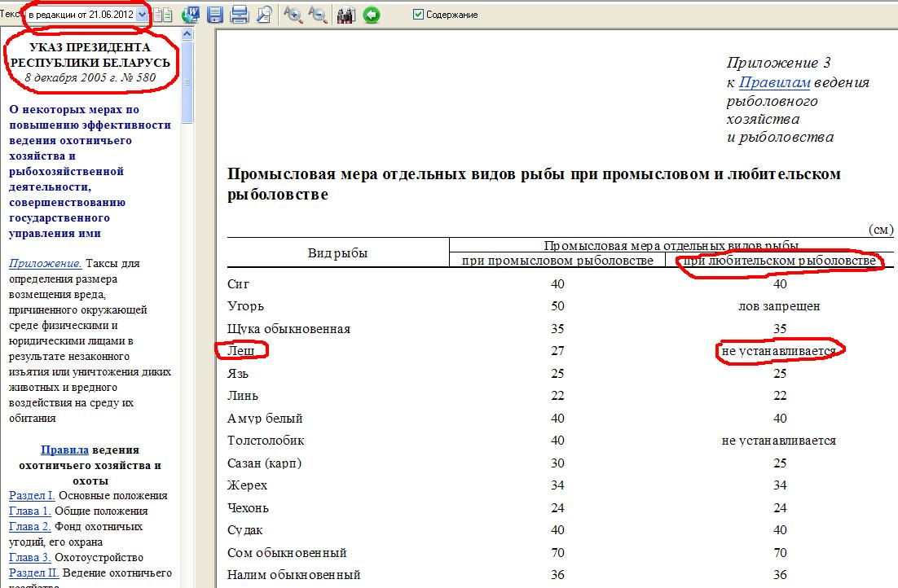
Task: Jump to Глава 2 in contents
Action: point(30,526)
